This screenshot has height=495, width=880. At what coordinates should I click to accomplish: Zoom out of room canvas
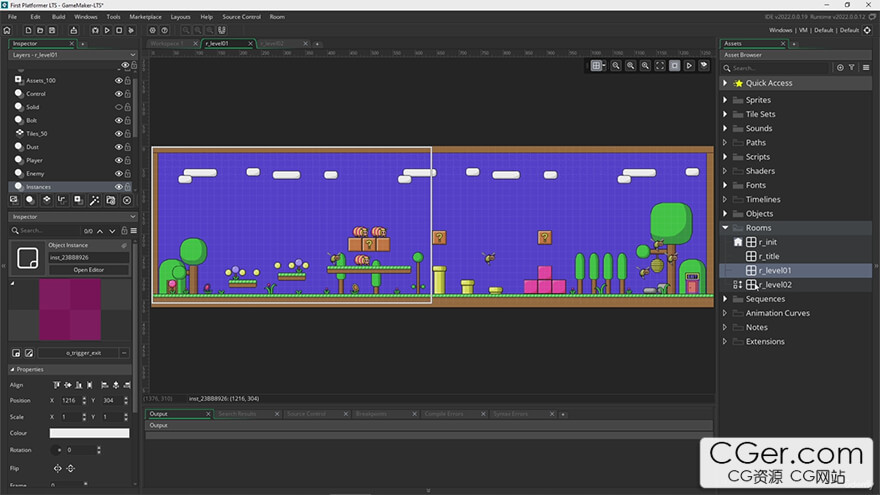click(x=616, y=66)
